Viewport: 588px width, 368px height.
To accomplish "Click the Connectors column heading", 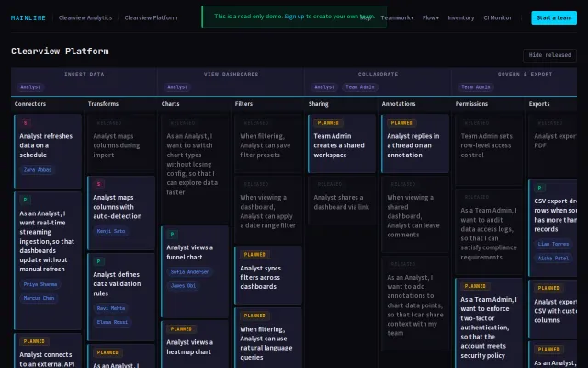I will 30,104.
